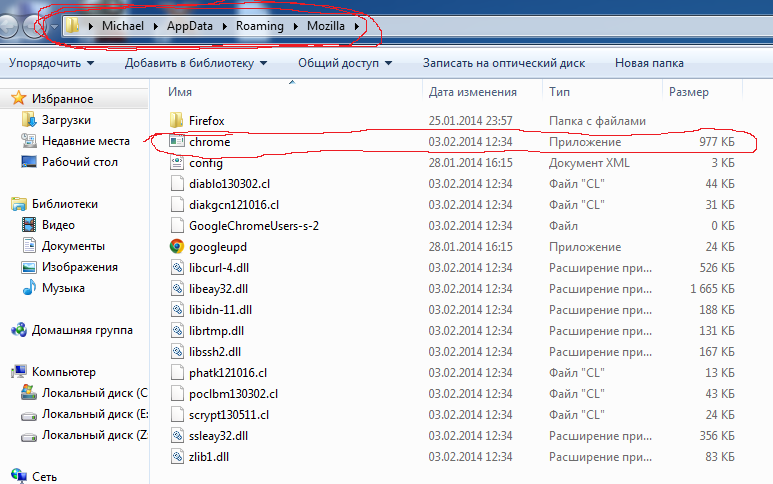This screenshot has width=773, height=484.
Task: Click the date 25.01.2014 23:57
Action: 470,121
